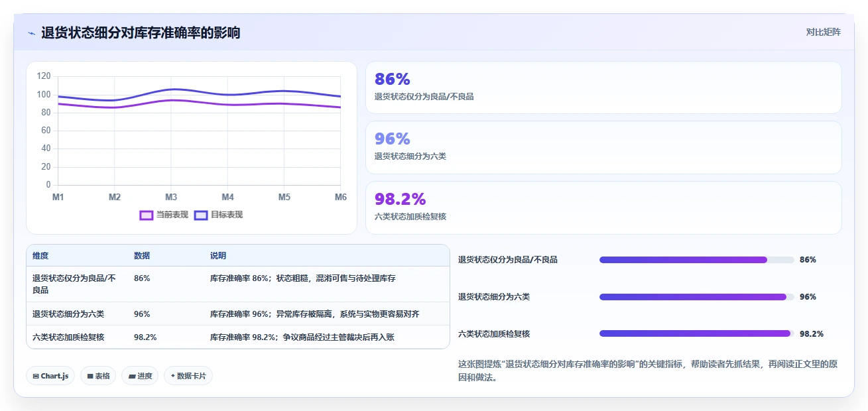Click the 对比矩阵 label in header
The image size is (868, 411).
[x=823, y=32]
